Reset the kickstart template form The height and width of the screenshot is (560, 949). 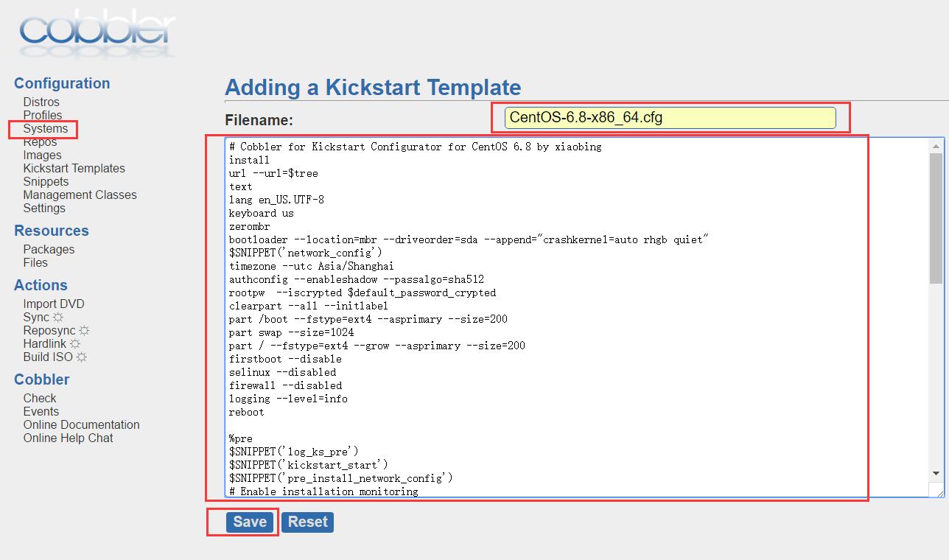coord(307,522)
